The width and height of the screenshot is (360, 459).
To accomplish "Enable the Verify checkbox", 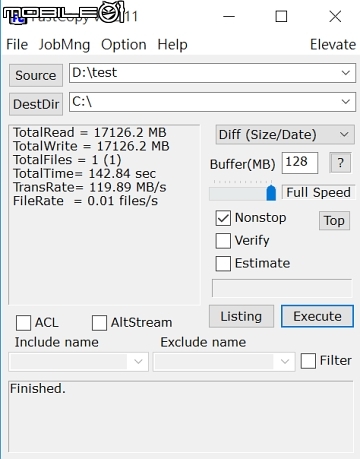I will click(223, 241).
